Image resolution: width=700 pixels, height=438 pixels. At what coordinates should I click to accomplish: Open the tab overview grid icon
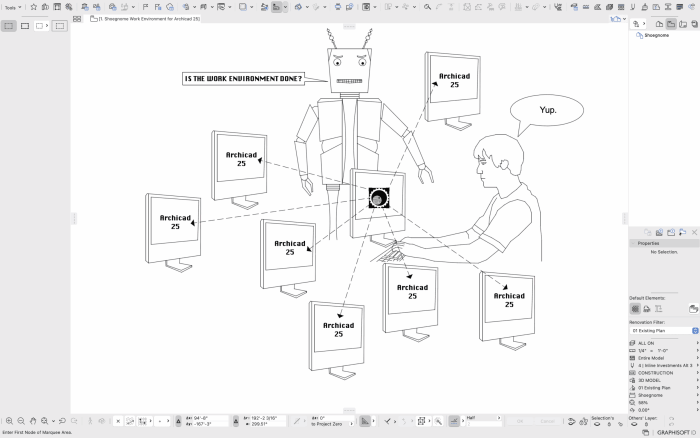(x=77, y=19)
